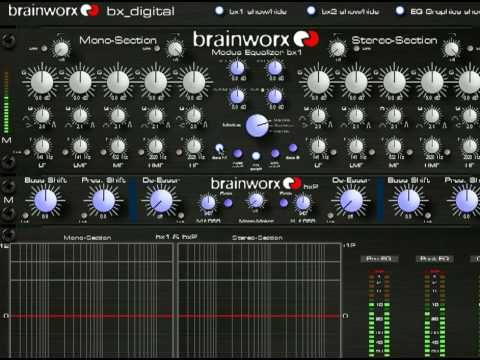Click the Mono-Section MF Q knob
The image size is (480, 360).
118,116
